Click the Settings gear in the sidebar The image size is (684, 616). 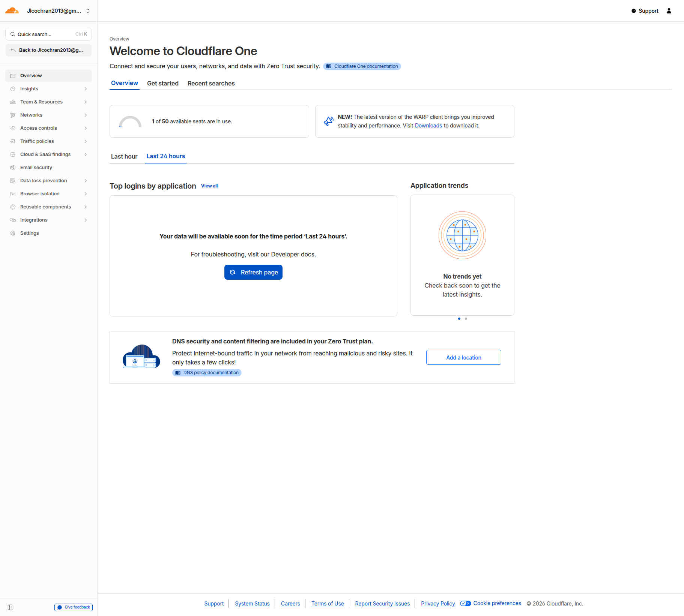pyautogui.click(x=12, y=233)
